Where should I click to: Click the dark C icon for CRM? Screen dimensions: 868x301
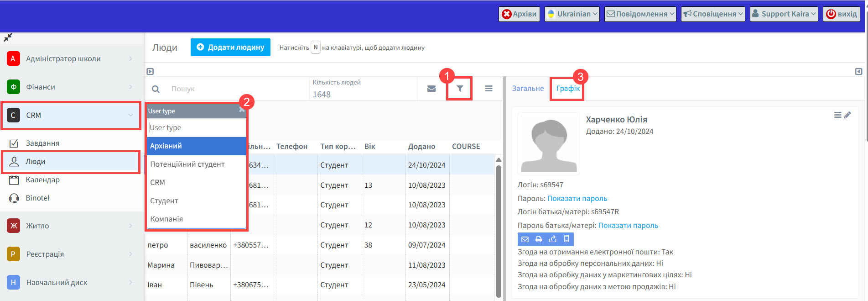(x=13, y=115)
